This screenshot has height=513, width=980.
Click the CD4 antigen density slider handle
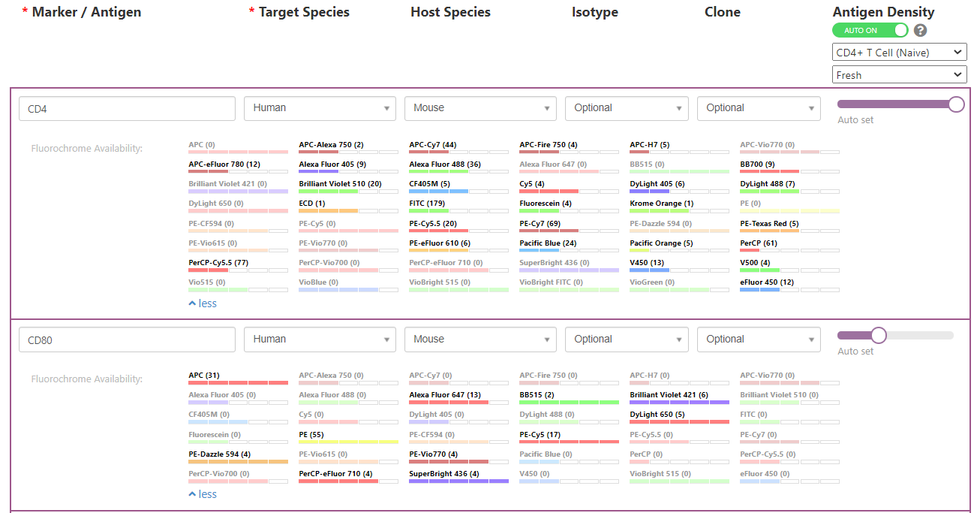coord(956,104)
